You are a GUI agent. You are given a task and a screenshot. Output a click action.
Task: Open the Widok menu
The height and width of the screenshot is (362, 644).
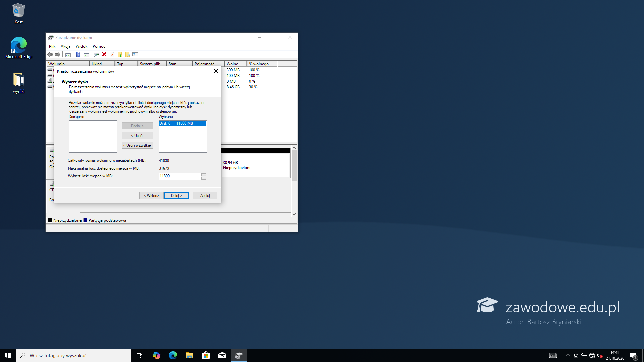pyautogui.click(x=82, y=46)
